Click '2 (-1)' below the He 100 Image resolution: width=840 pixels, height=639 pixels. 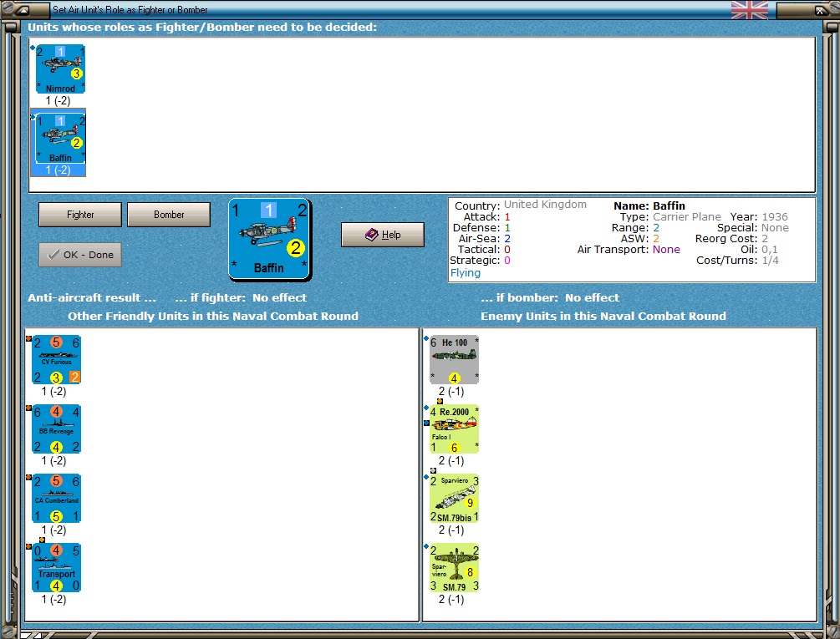(451, 392)
